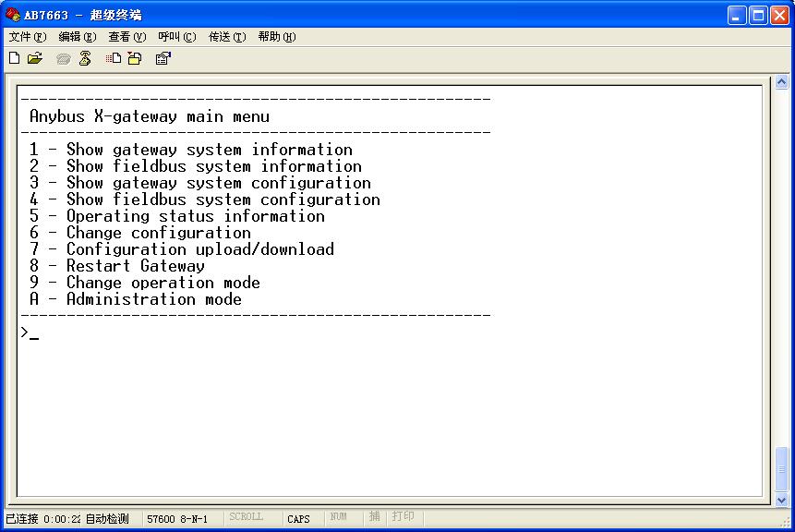Click '9 - Change operation mode' line
The height and width of the screenshot is (532, 795).
coord(144,283)
